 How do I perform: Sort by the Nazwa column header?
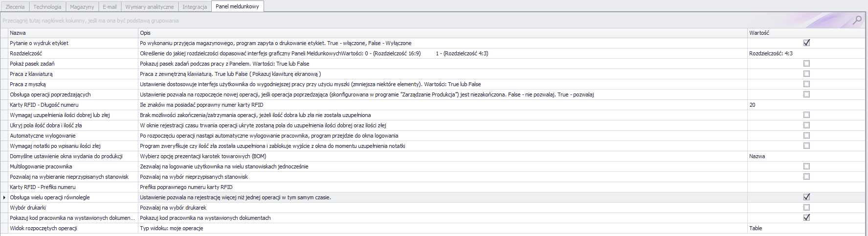point(73,33)
